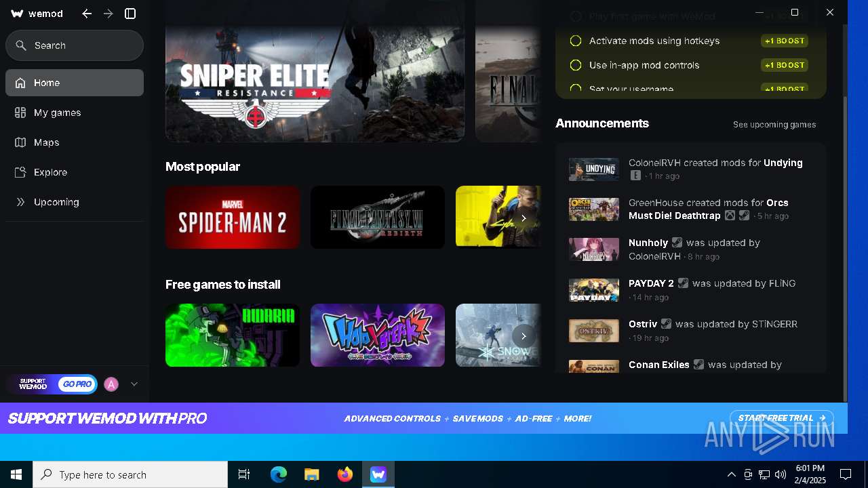
Task: Open the Windows Start menu
Action: click(16, 474)
